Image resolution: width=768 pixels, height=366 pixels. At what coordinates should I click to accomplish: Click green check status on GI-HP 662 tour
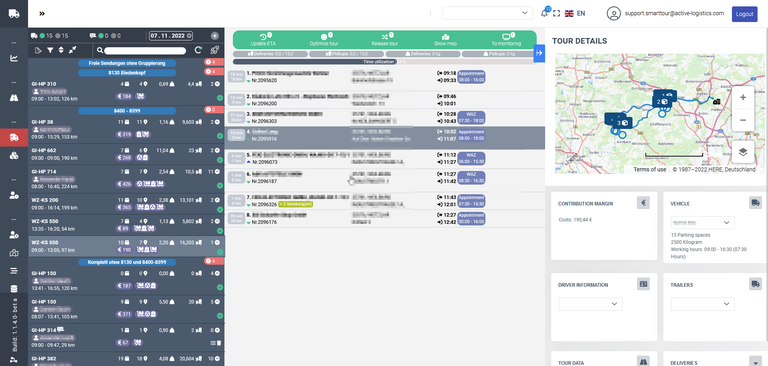[x=220, y=160]
